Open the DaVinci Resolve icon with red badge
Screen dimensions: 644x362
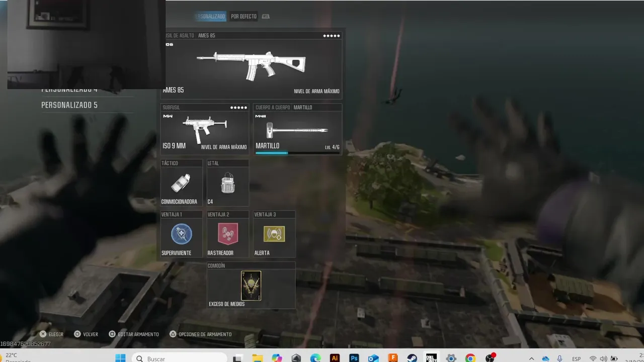(490, 358)
